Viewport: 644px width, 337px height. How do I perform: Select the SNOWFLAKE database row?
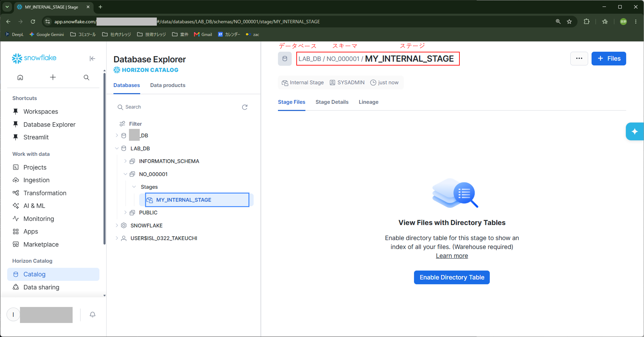click(147, 225)
